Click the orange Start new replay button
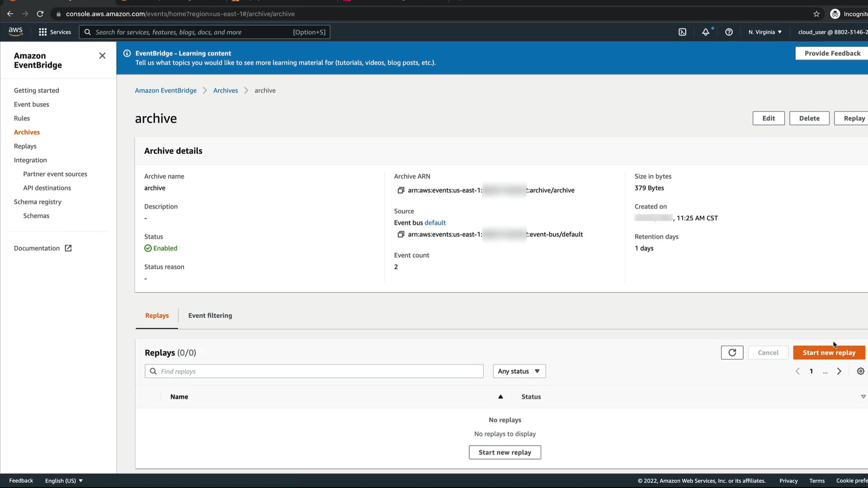 pos(829,352)
